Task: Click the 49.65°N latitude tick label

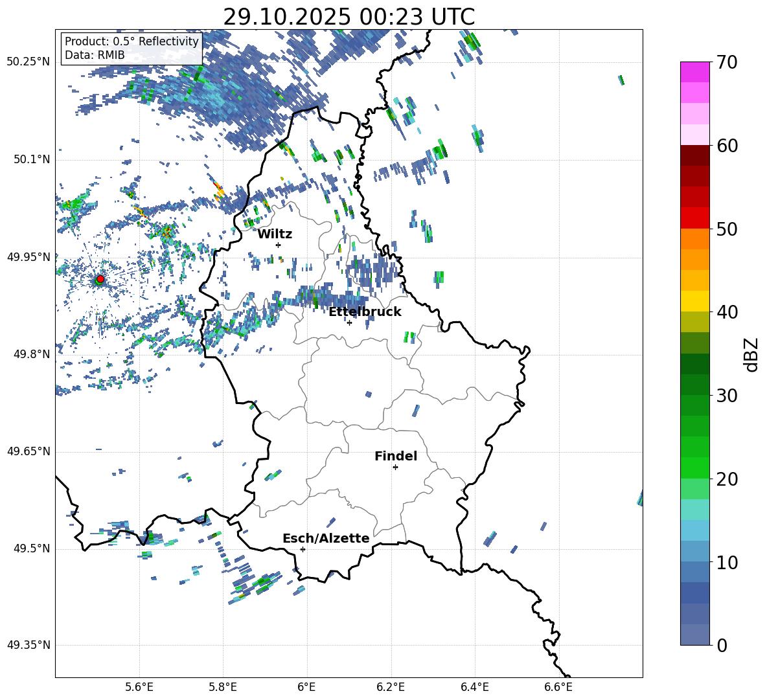Action: point(29,451)
